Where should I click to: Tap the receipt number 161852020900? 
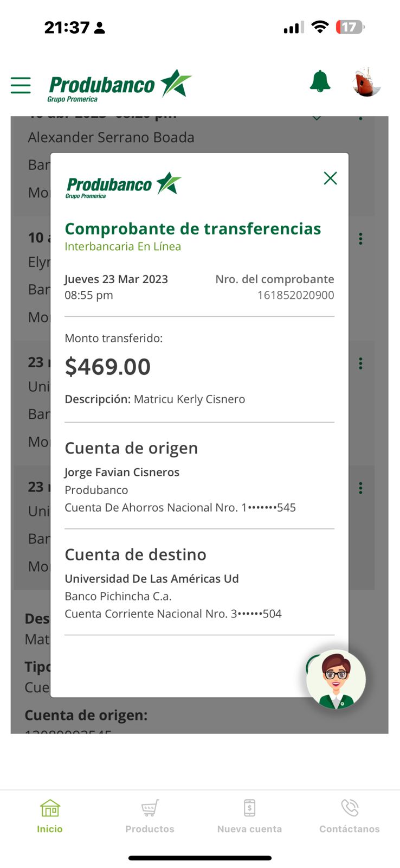pyautogui.click(x=295, y=295)
